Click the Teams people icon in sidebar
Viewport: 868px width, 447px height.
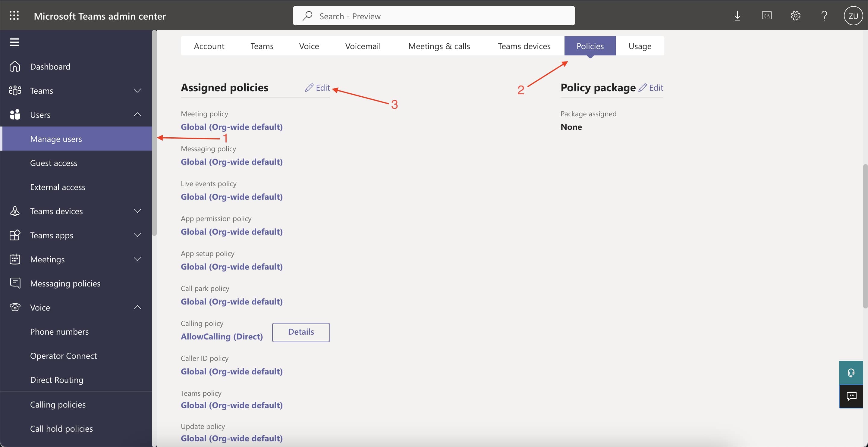tap(15, 90)
